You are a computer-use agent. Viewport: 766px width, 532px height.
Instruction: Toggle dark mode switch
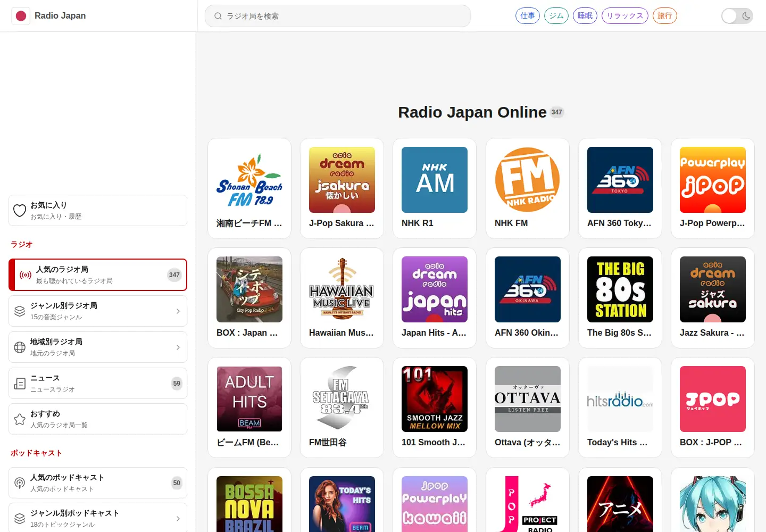(737, 16)
